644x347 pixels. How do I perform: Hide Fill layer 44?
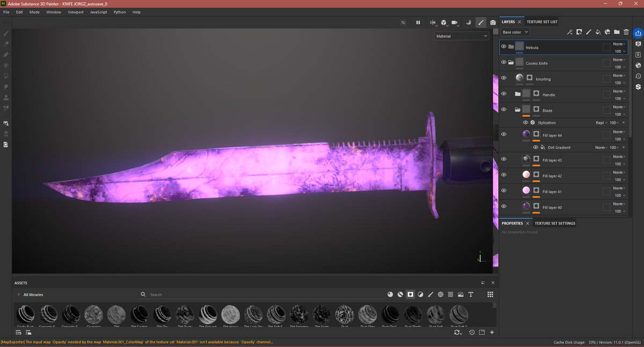(503, 135)
